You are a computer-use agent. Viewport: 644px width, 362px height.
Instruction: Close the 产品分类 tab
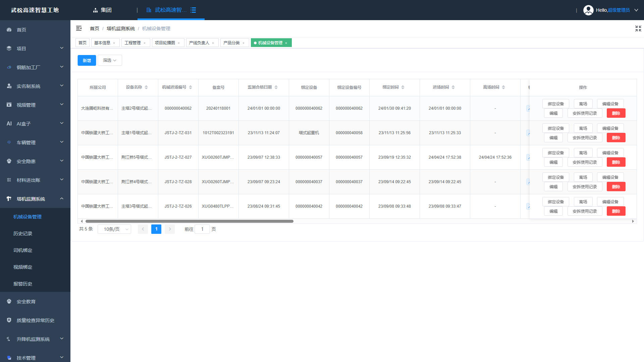click(244, 43)
